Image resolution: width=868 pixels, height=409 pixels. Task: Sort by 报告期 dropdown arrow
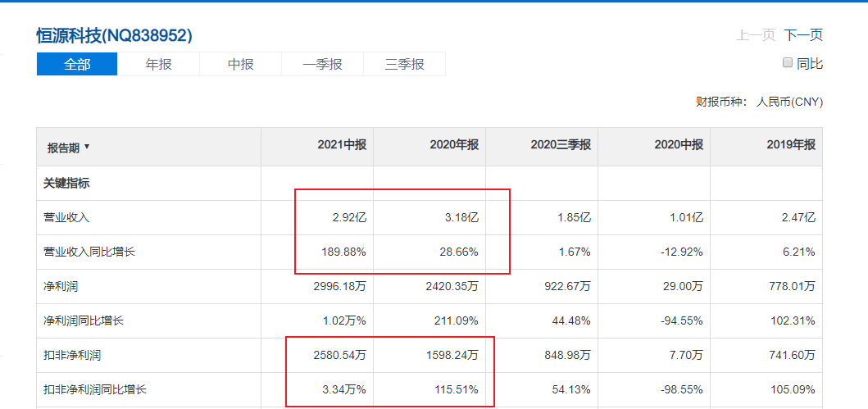86,148
